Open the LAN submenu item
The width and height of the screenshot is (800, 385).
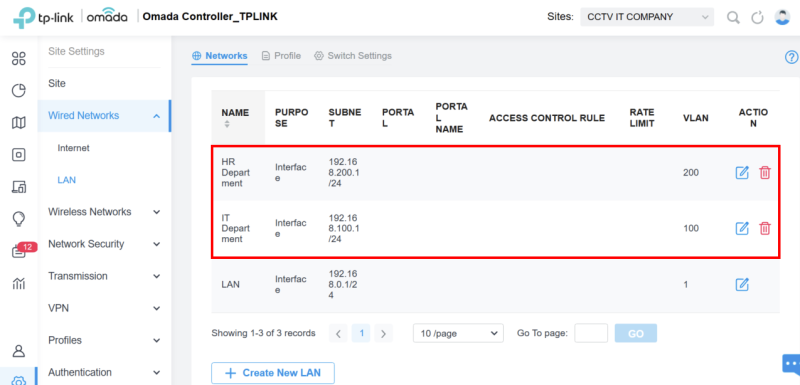coord(66,180)
